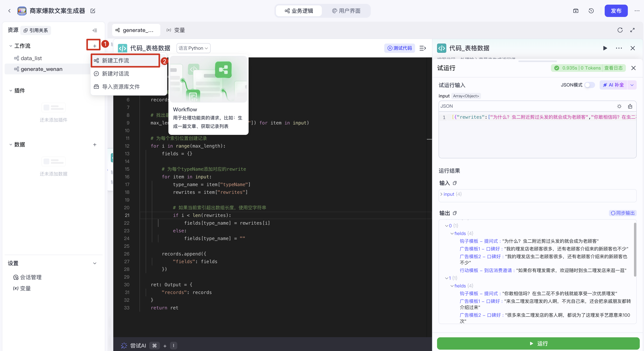
Task: Switch to the 用户界面 tab
Action: (346, 11)
